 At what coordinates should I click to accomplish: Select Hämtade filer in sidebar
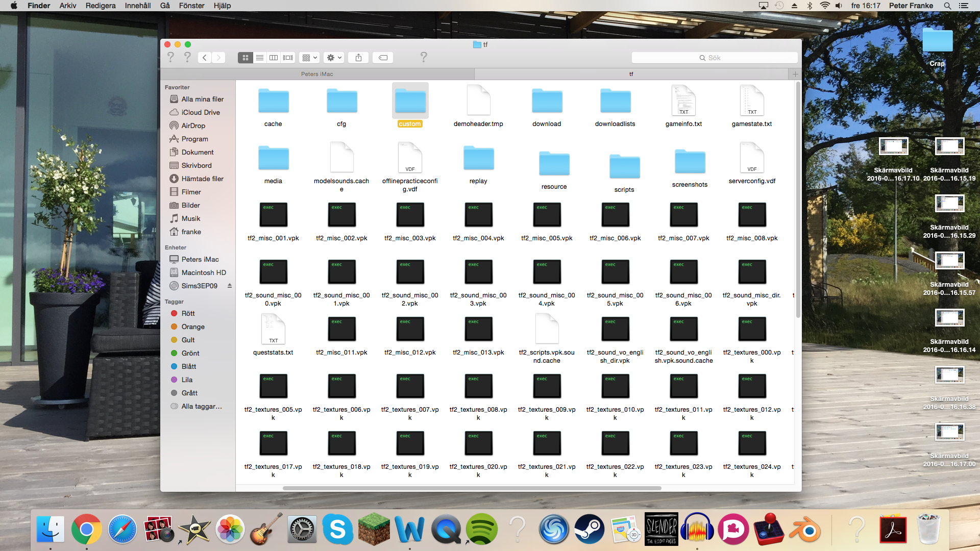pyautogui.click(x=202, y=179)
